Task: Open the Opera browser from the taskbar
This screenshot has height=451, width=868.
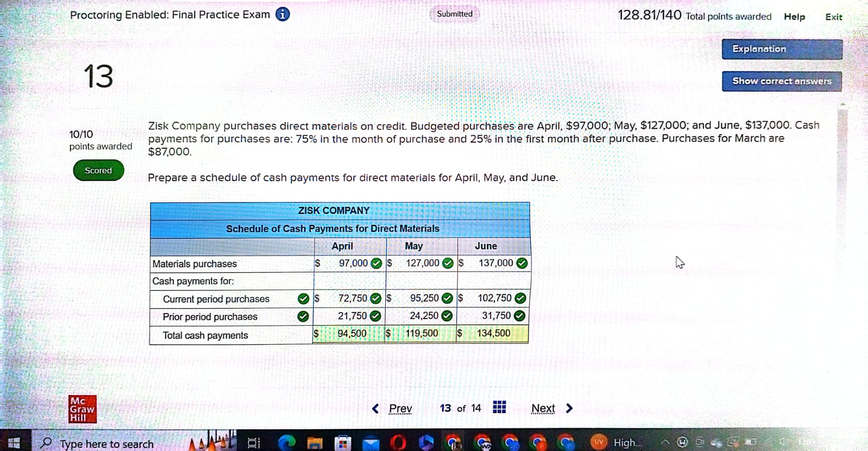Action: tap(398, 443)
